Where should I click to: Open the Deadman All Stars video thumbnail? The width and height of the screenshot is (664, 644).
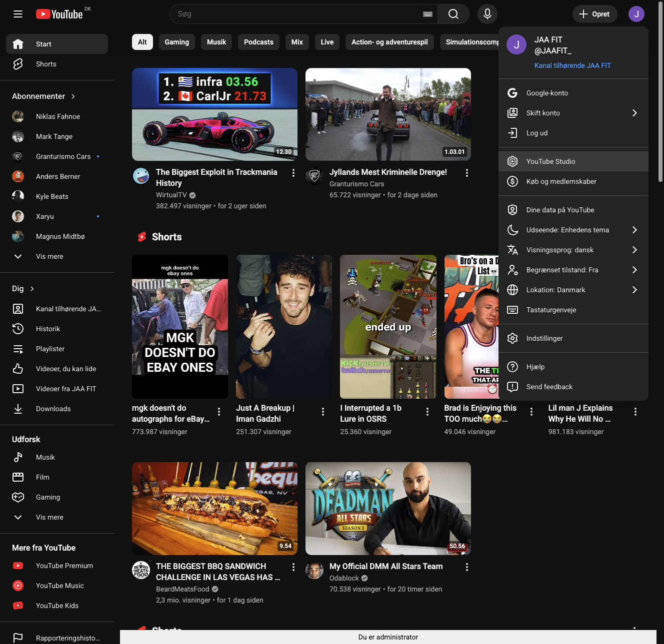(388, 509)
